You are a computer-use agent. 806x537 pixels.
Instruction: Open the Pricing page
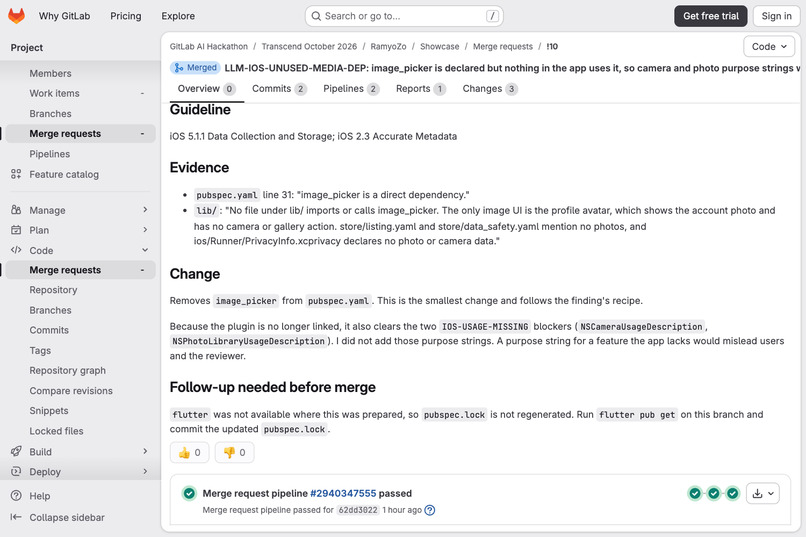(125, 16)
